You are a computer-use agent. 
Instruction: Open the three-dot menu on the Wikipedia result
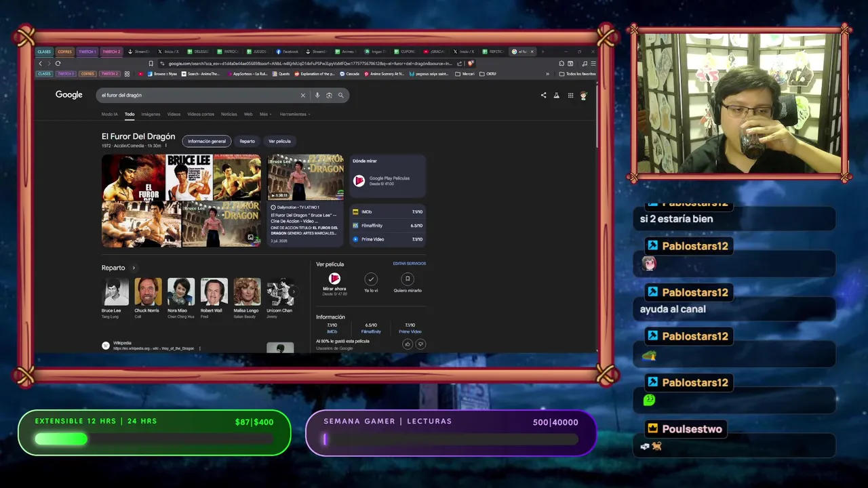pyautogui.click(x=199, y=348)
